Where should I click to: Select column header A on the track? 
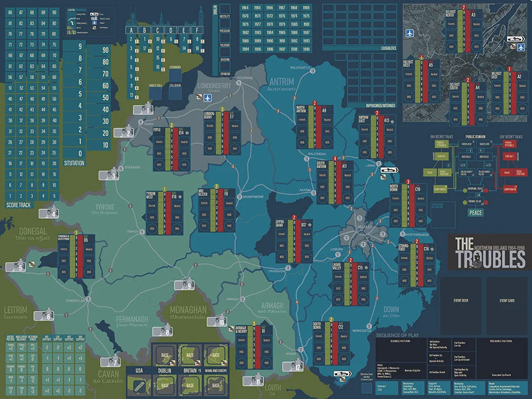point(131,30)
